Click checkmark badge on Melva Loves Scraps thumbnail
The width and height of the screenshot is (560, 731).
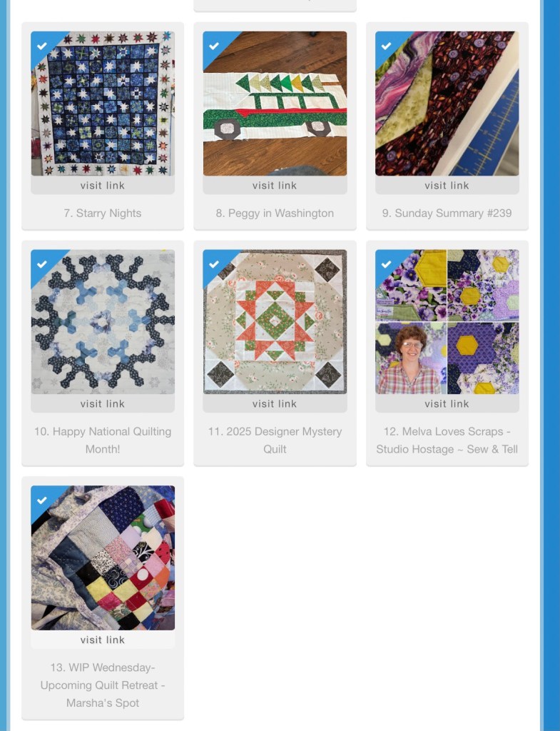386,264
